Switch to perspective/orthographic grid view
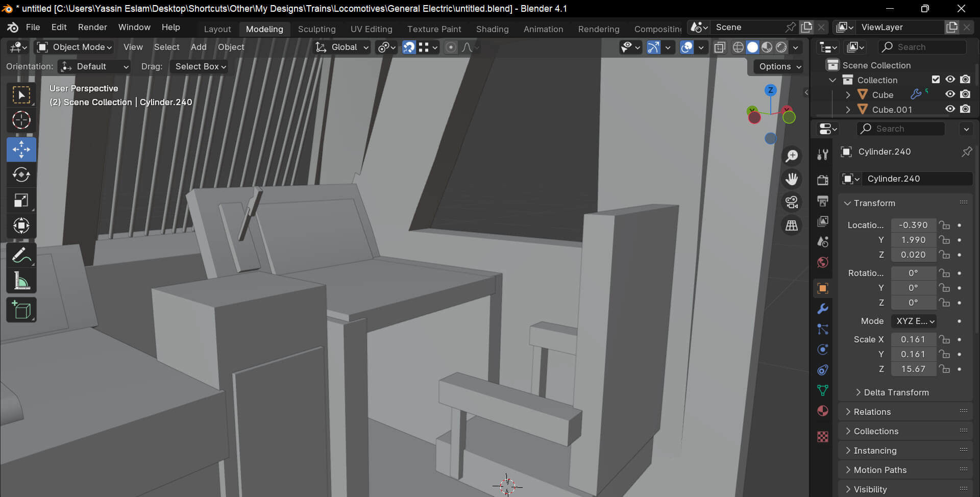Screen dimensions: 980x497 (x=792, y=226)
